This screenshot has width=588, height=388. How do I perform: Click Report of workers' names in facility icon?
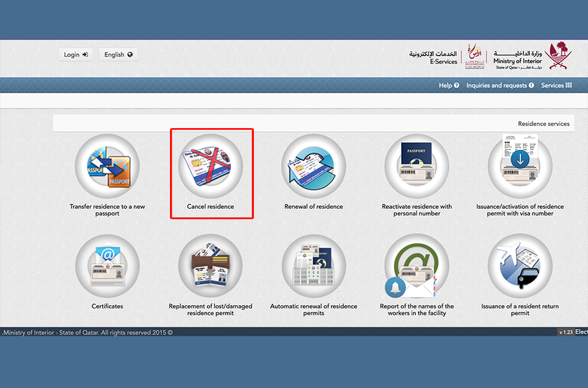[x=417, y=266]
